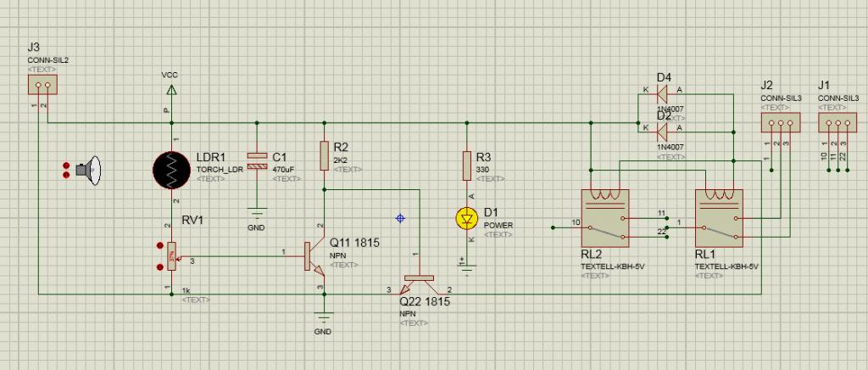This screenshot has height=370, width=868.
Task: Click the blue origin marker on canvas
Action: click(400, 218)
